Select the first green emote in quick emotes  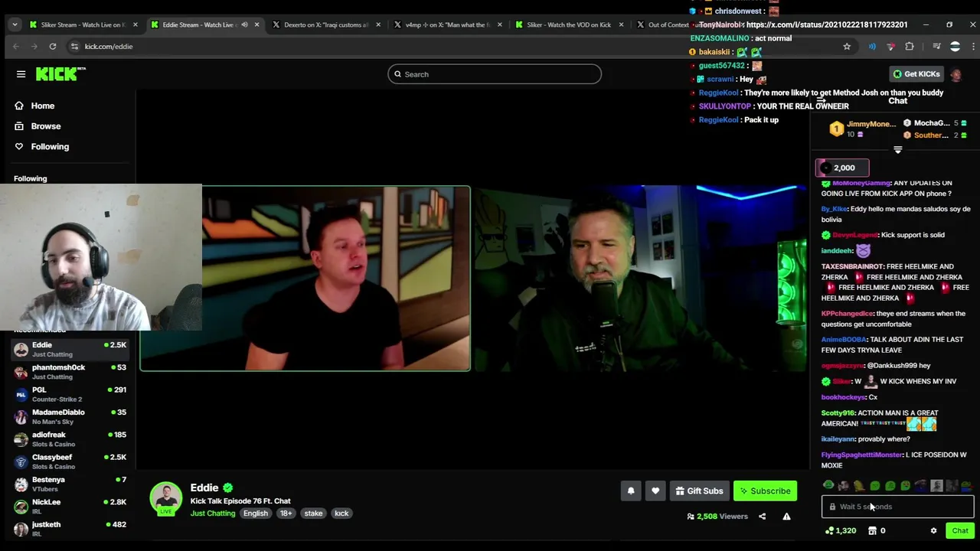(x=828, y=485)
